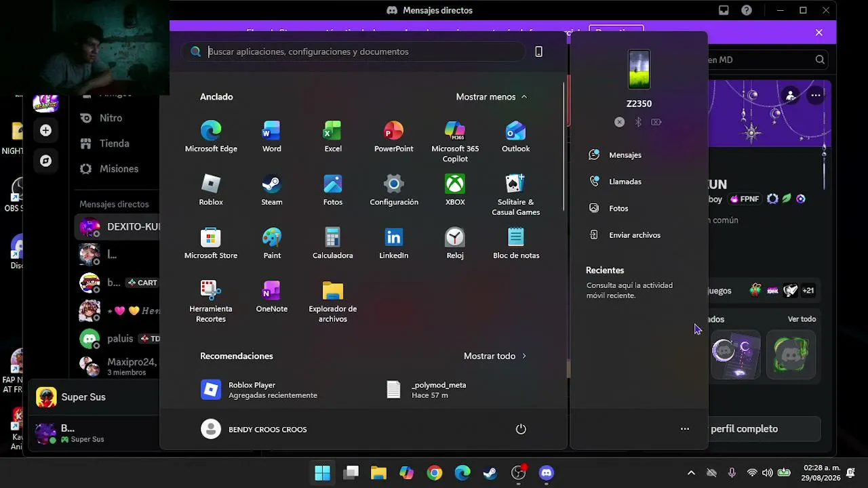Dismiss the purple Discord banner
868x488 pixels.
(x=819, y=33)
